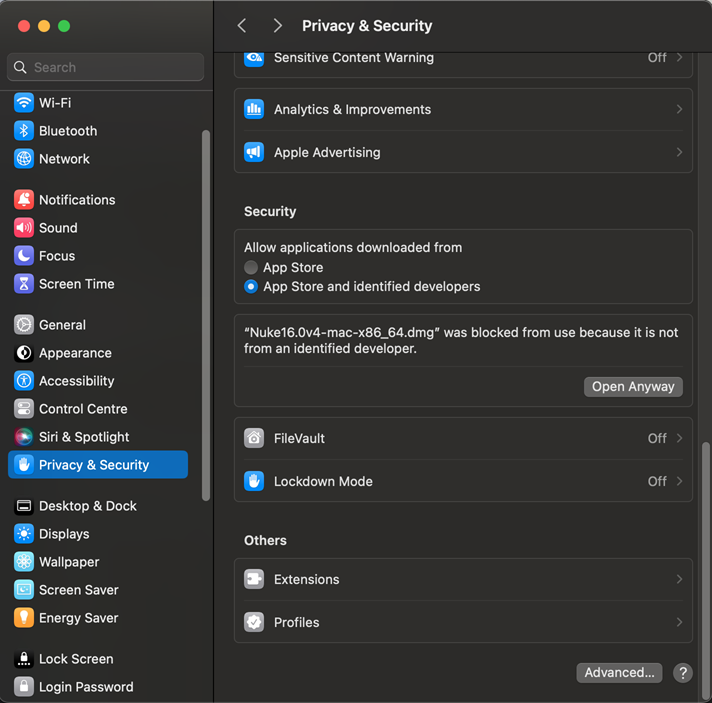712x703 pixels.
Task: Click the Accessibility icon
Action: tap(24, 381)
